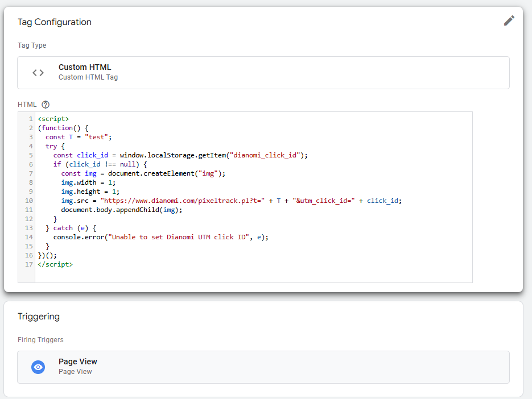
Task: Click the dianomi pixeltrack URL string
Action: click(x=183, y=201)
